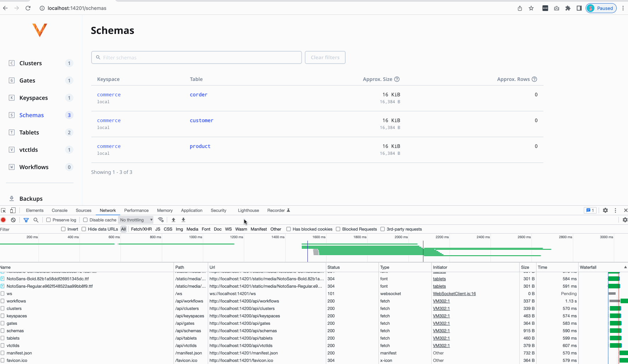Select the manifest.json request row

(x=314, y=353)
